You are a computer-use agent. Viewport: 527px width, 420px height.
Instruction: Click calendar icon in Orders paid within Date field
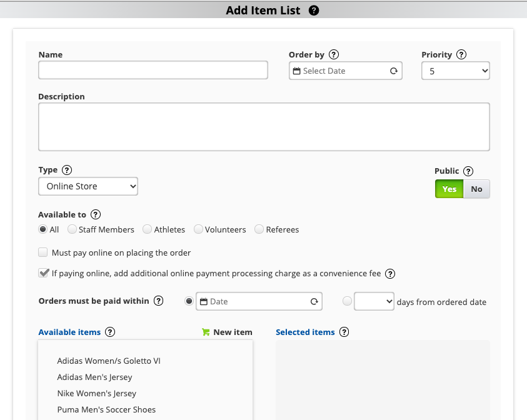[204, 301]
